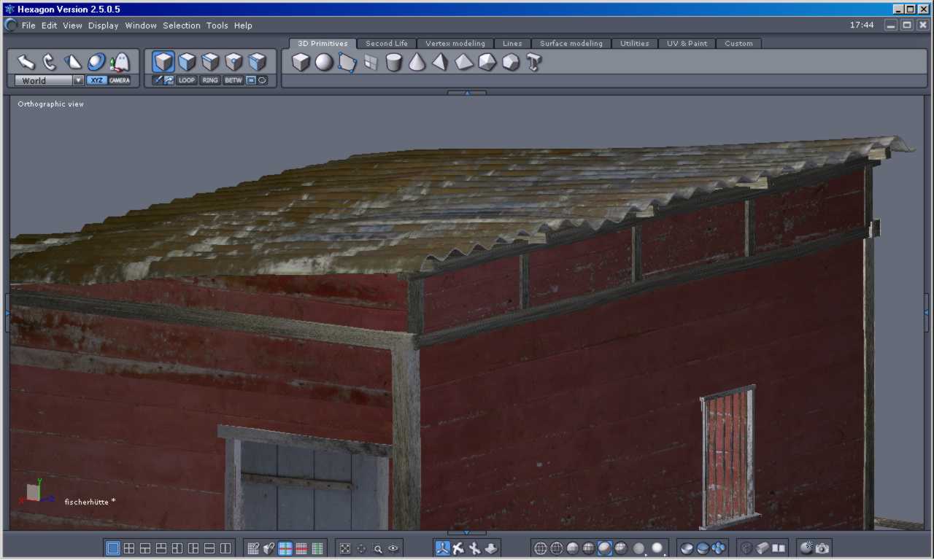Switch to the Vertex modeling tab
Image resolution: width=934 pixels, height=560 pixels.
pos(455,44)
